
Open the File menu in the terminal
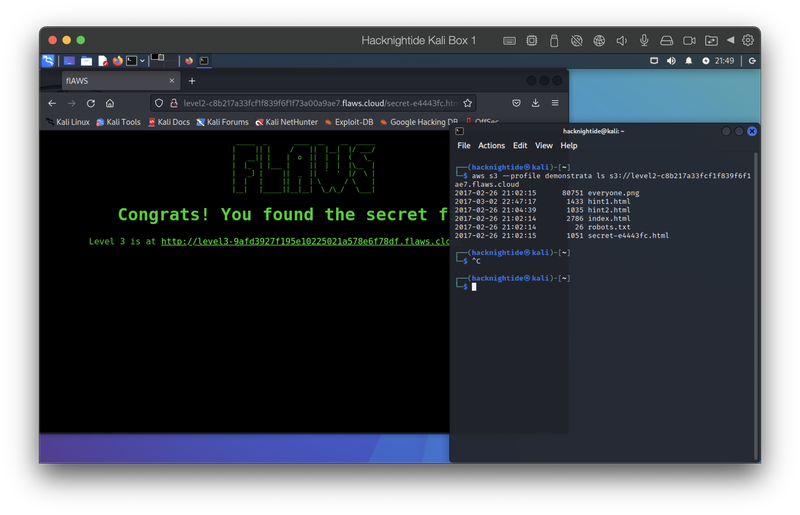464,146
